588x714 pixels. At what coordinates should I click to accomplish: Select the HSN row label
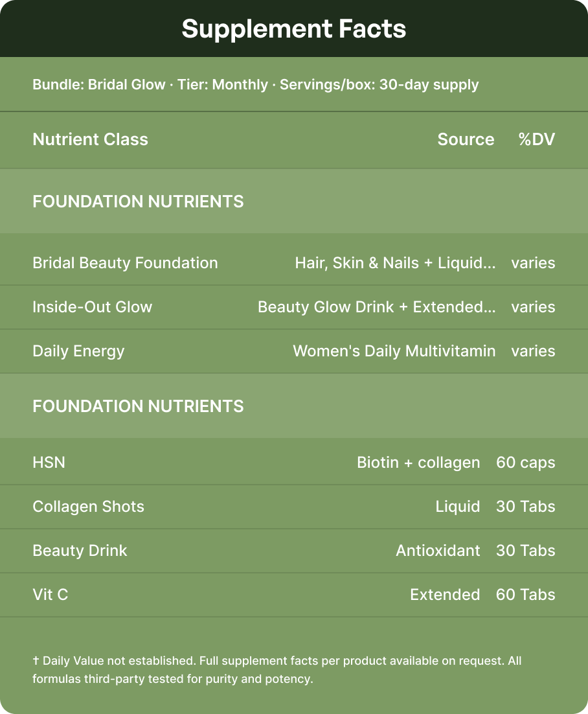tap(49, 463)
